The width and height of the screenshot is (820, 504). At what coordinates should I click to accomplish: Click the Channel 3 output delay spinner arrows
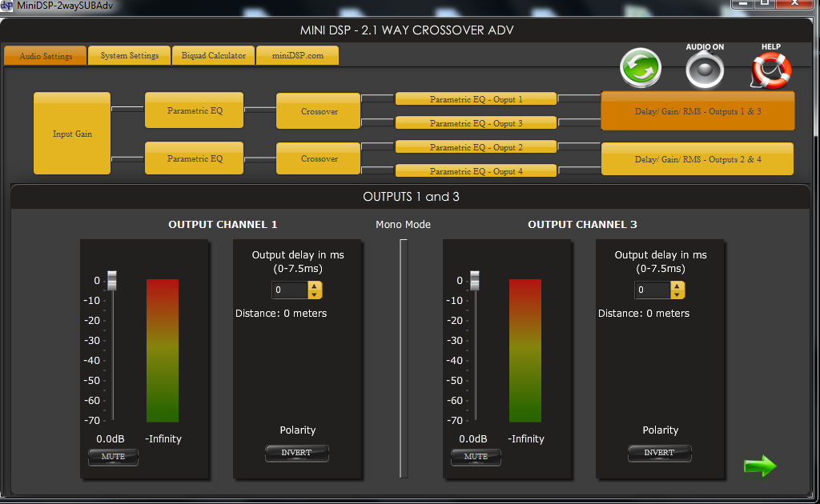[x=677, y=290]
